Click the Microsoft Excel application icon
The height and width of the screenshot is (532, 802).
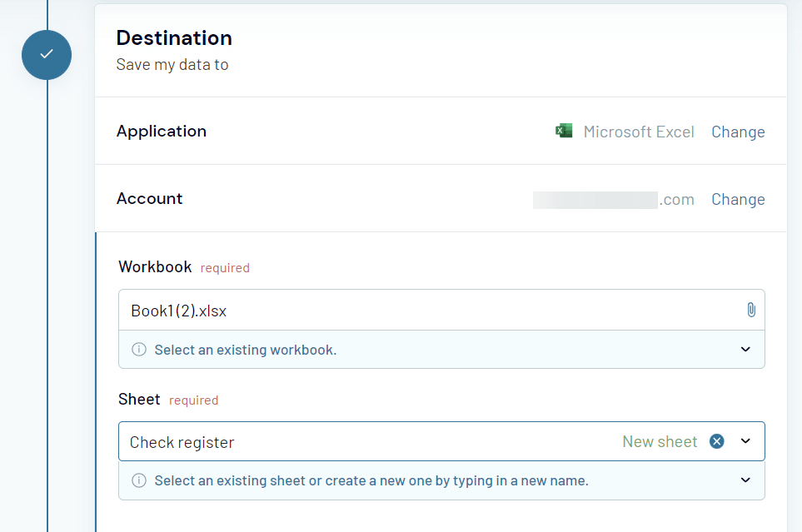pyautogui.click(x=564, y=132)
